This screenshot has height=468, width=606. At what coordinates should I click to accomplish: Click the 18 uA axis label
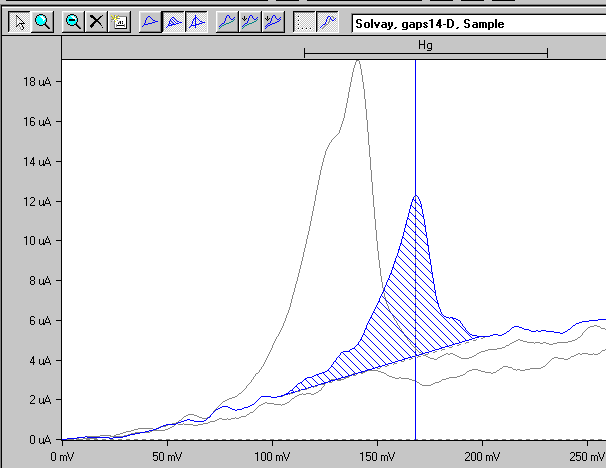coord(36,82)
